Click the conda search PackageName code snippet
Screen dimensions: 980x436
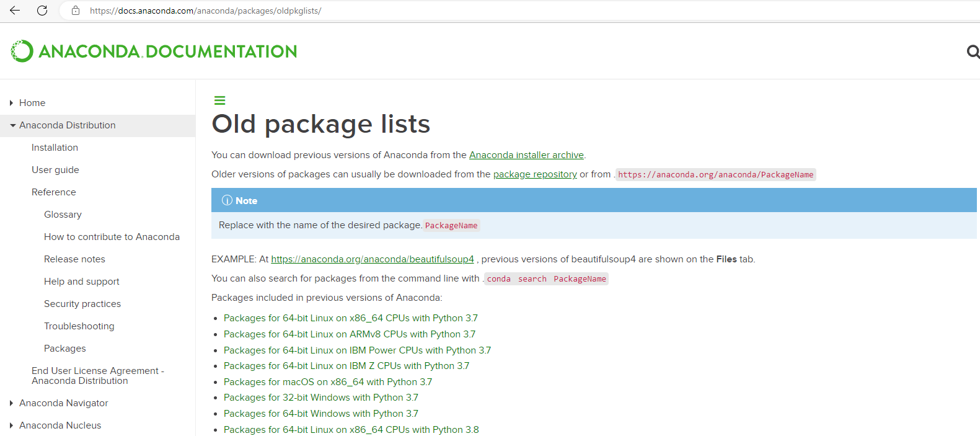tap(546, 279)
